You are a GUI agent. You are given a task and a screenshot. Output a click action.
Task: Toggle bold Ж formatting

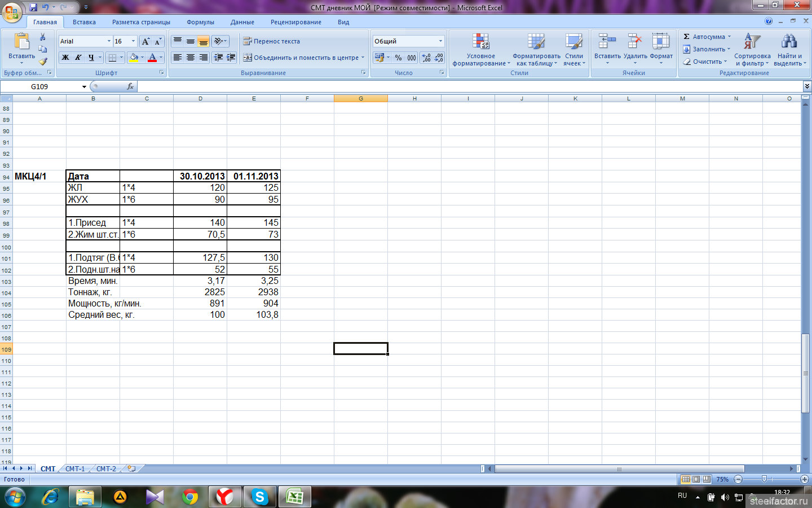point(65,58)
